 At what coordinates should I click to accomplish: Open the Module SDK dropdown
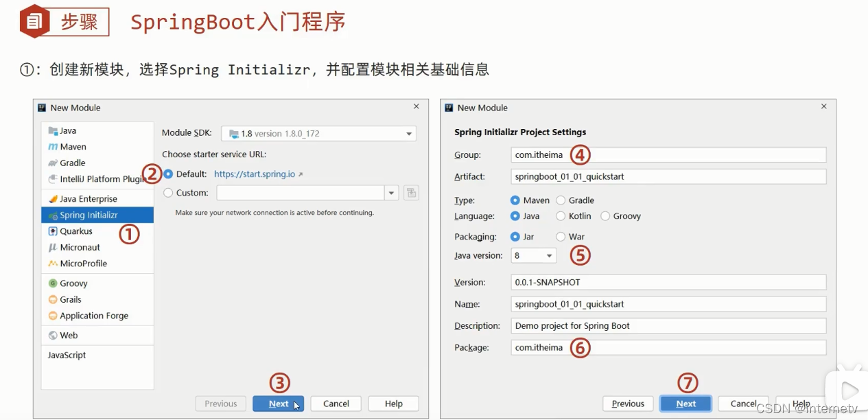[x=318, y=133]
